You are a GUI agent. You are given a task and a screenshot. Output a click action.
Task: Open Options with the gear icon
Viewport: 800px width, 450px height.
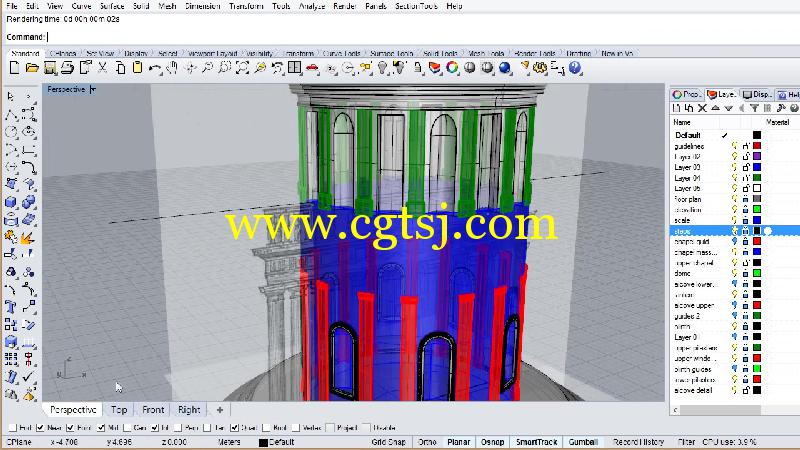coord(540,68)
